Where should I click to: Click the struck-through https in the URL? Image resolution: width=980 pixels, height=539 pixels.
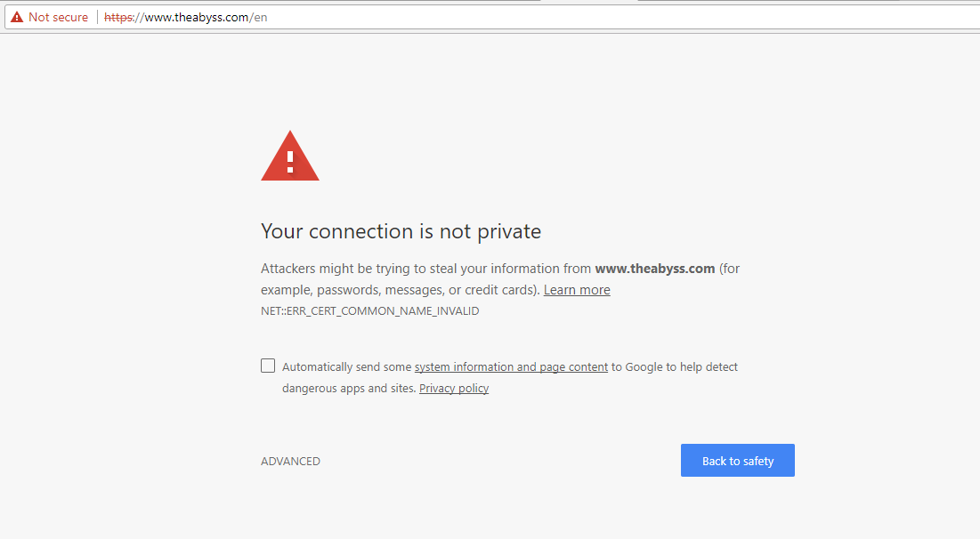pos(118,18)
